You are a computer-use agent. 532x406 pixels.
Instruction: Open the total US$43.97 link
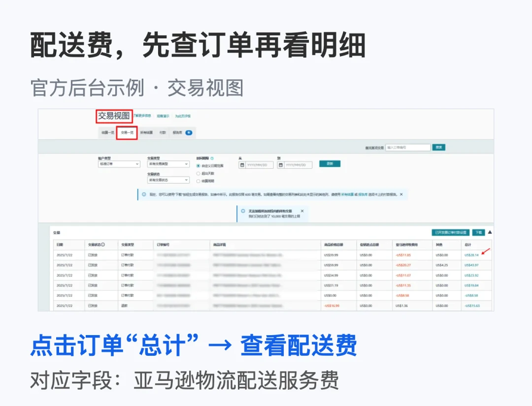pos(471,265)
